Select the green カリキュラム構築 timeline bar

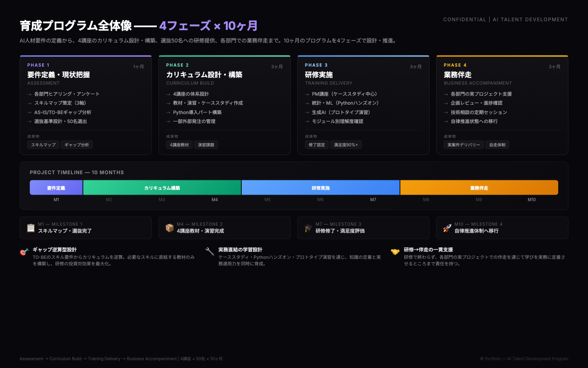(x=162, y=188)
